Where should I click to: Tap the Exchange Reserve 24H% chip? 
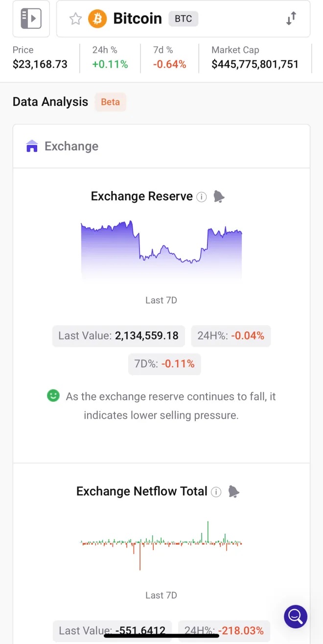[231, 336]
